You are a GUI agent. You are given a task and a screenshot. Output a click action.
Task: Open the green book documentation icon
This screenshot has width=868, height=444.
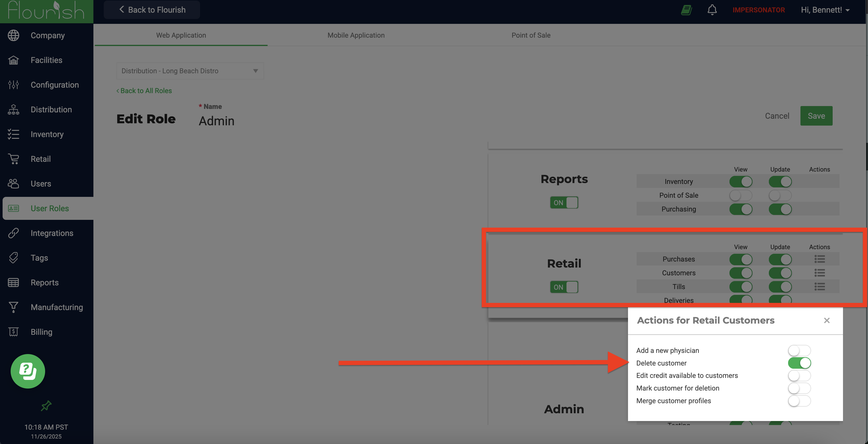tap(686, 10)
